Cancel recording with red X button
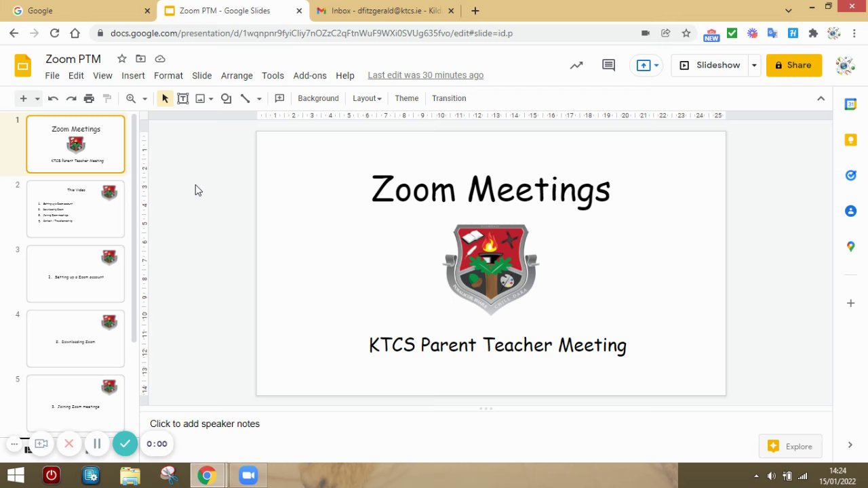 pos(68,444)
